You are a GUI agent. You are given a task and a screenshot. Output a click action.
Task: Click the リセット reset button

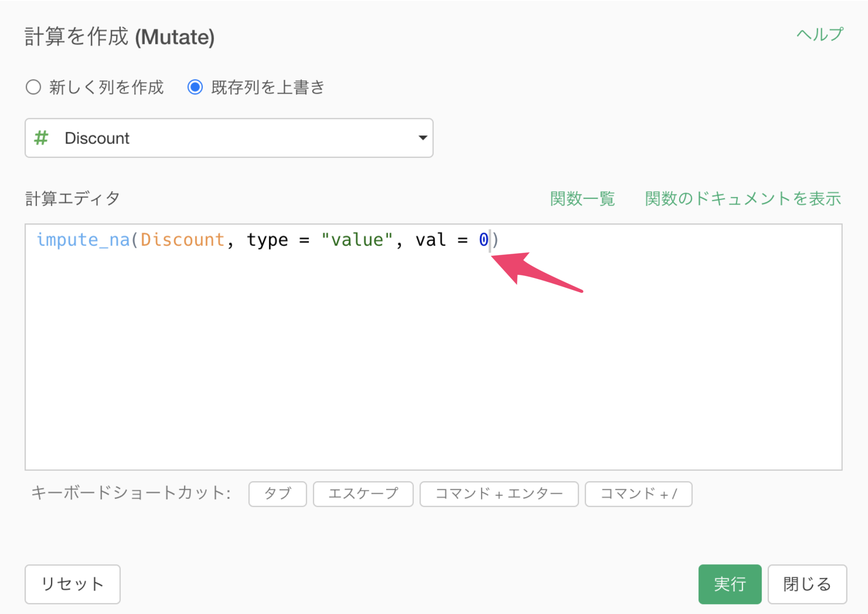click(x=72, y=584)
